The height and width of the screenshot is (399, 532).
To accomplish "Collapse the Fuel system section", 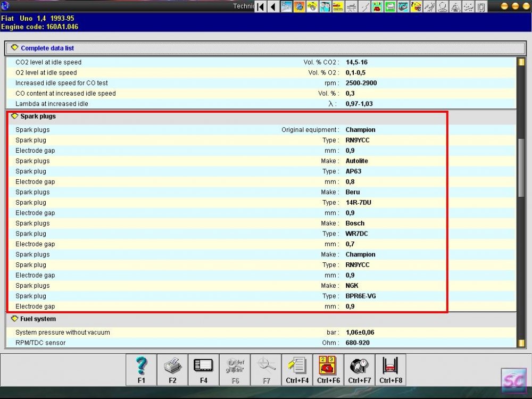I will tap(14, 319).
